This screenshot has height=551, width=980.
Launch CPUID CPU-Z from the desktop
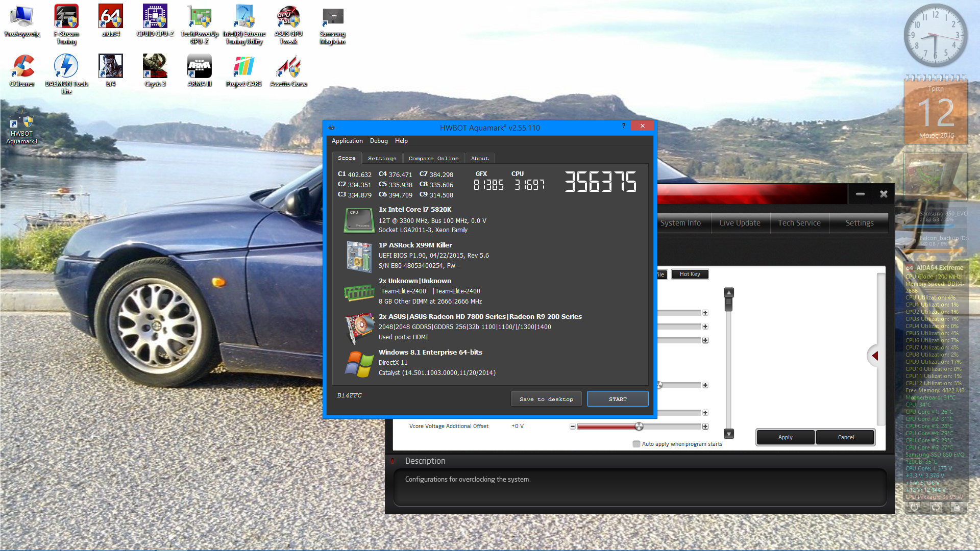(x=155, y=20)
